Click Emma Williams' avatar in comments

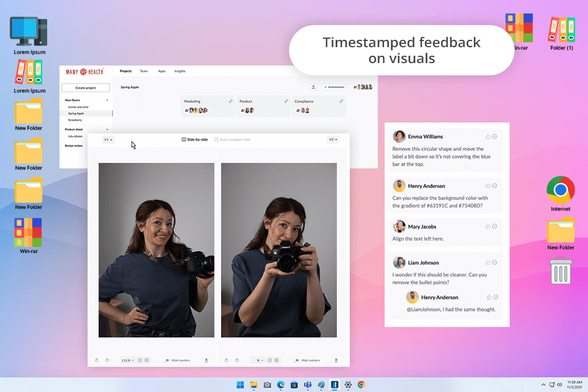click(x=399, y=136)
